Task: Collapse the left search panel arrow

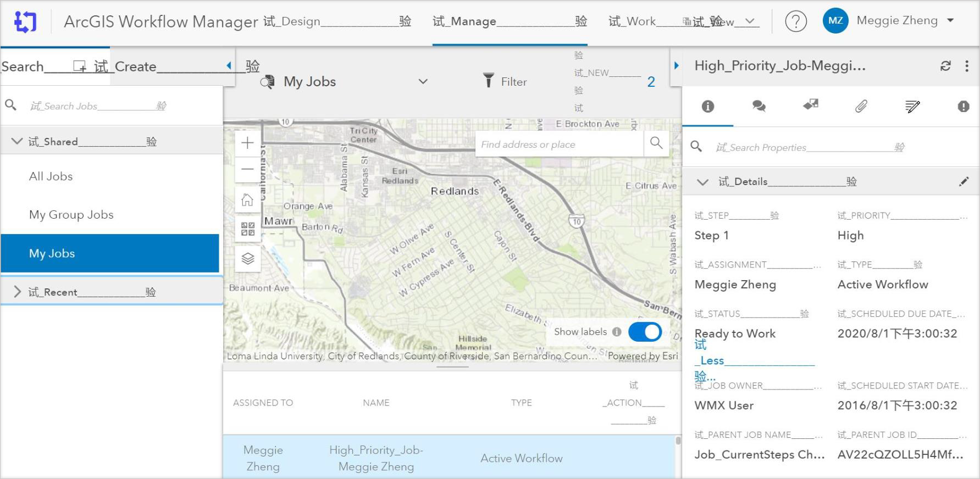Action: point(229,66)
